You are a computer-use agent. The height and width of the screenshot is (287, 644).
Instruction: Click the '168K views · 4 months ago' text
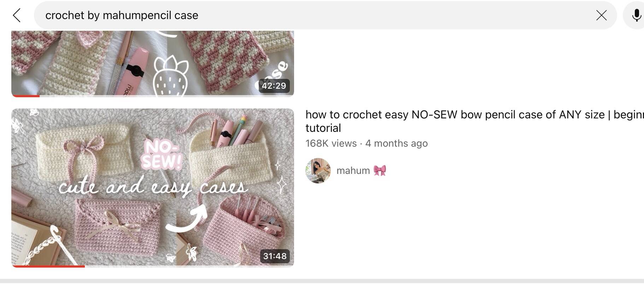coord(367,143)
